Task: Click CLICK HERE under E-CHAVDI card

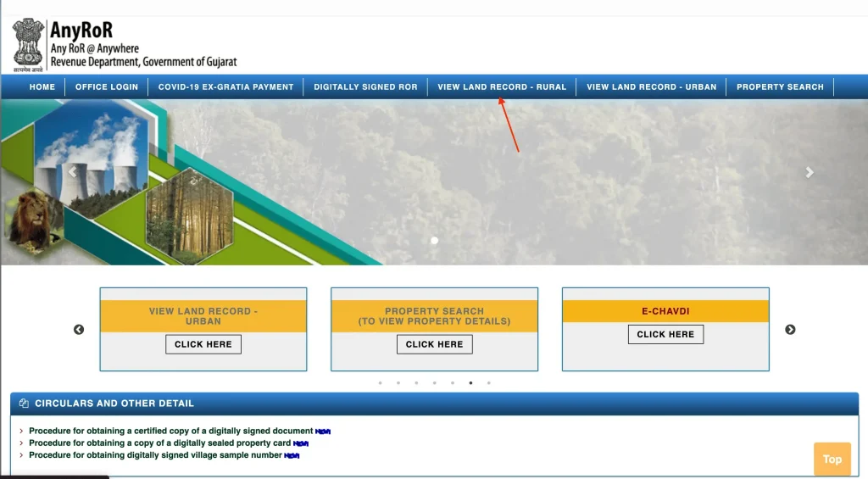Action: (x=665, y=335)
